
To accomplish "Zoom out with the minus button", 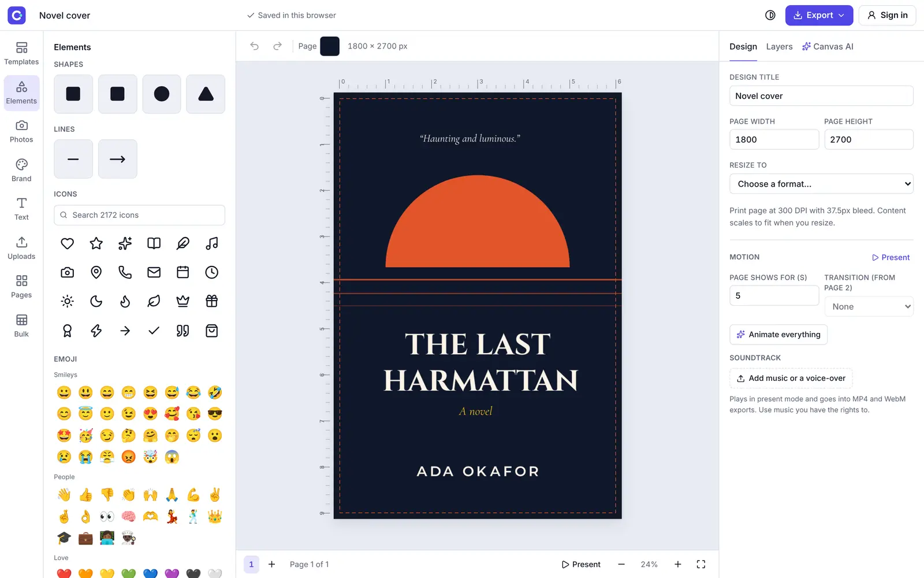I will (621, 564).
